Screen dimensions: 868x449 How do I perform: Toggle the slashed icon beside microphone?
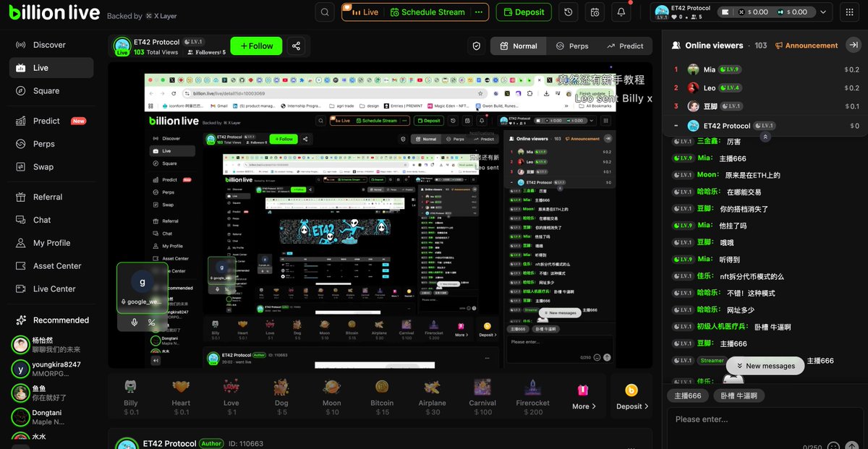click(x=151, y=322)
